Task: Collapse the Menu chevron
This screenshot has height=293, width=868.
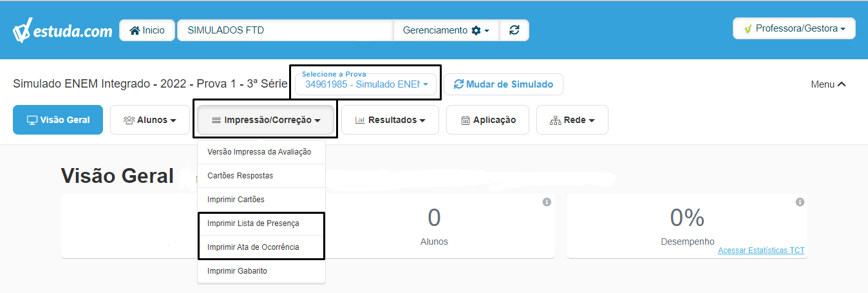Action: [x=828, y=84]
